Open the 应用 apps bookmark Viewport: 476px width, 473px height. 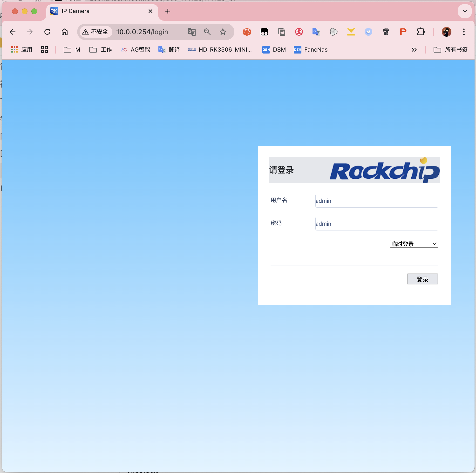[x=22, y=49]
